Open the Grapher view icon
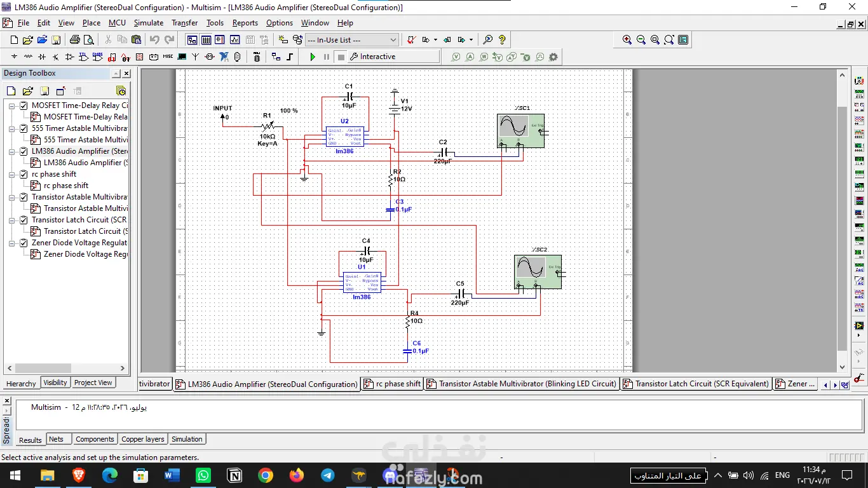 [234, 40]
